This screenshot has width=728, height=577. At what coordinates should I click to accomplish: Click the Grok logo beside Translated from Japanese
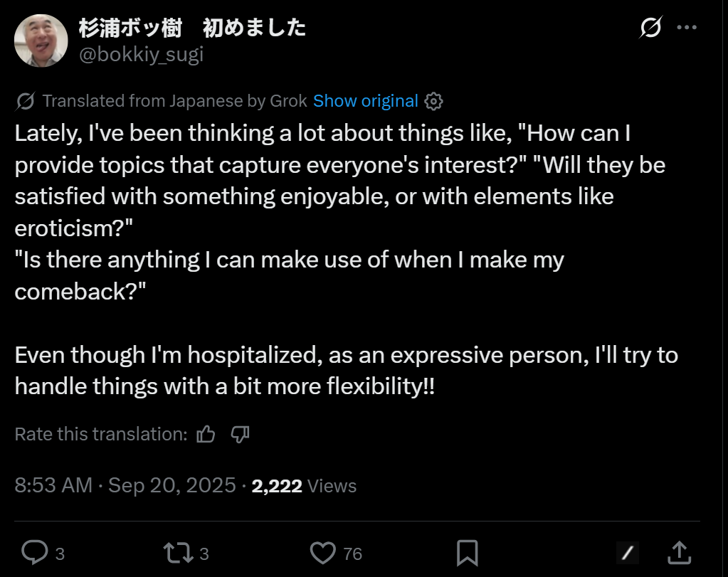point(25,101)
